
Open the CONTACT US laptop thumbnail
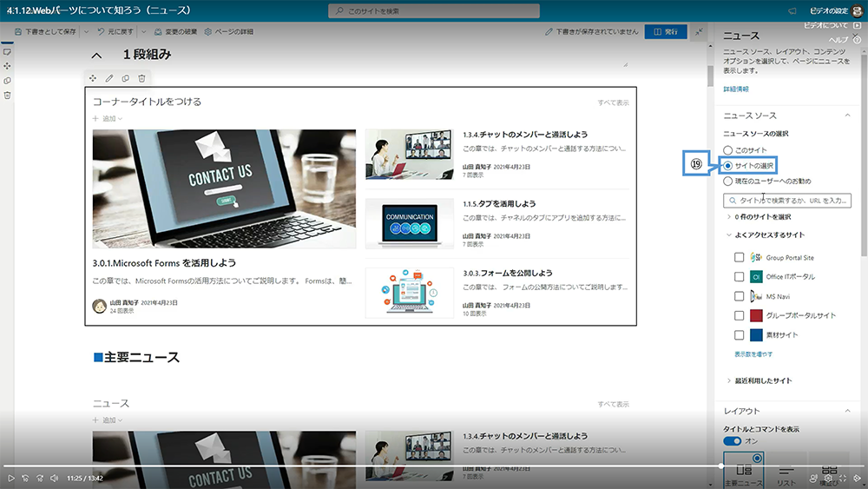point(224,188)
